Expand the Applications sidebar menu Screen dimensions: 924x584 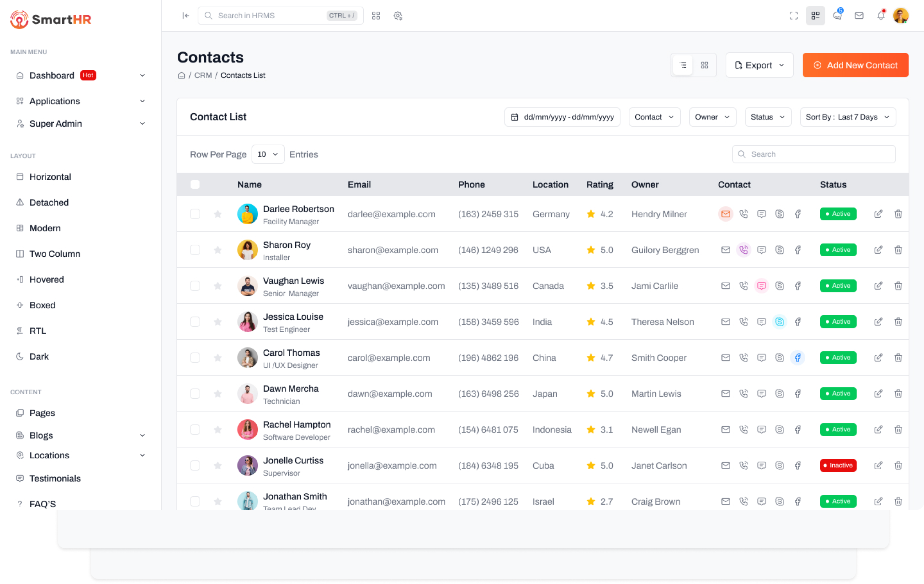(x=80, y=101)
